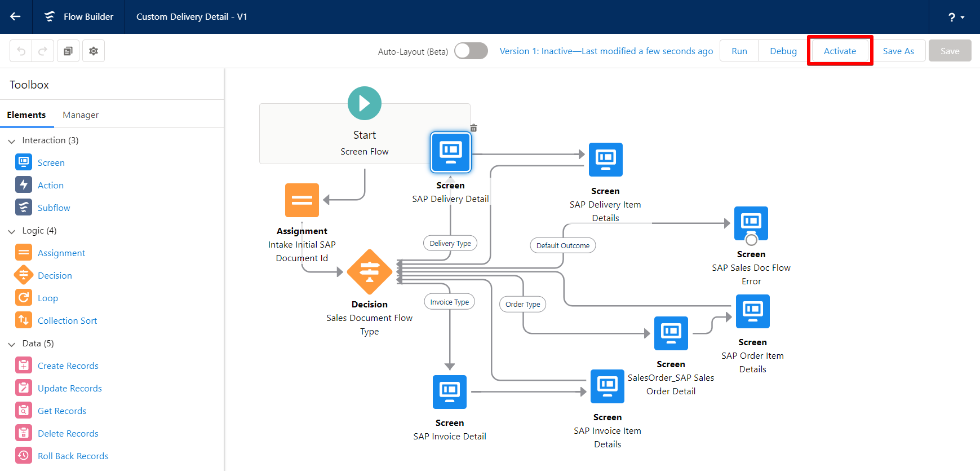Viewport: 980px width, 471px height.
Task: Click the Save As button
Action: tap(898, 51)
